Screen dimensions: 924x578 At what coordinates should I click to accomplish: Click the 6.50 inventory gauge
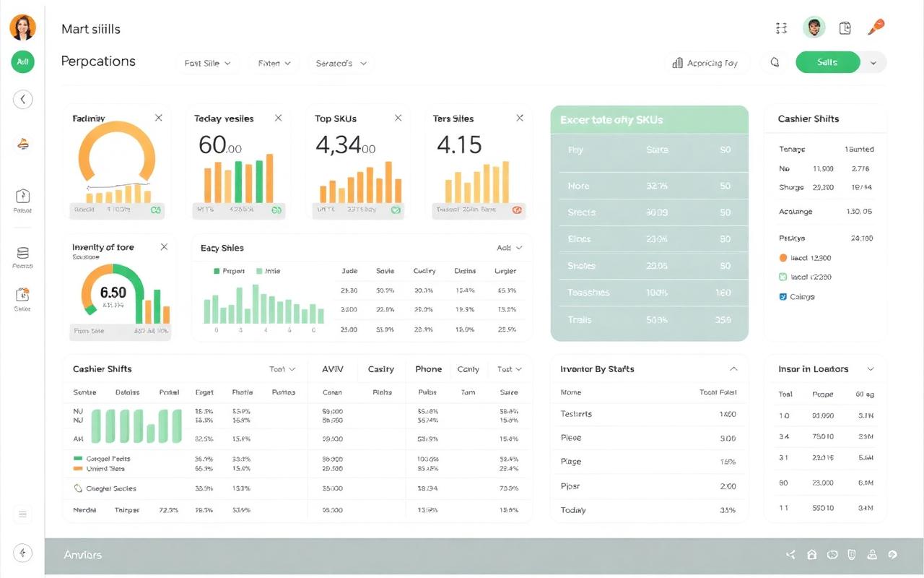click(x=113, y=290)
